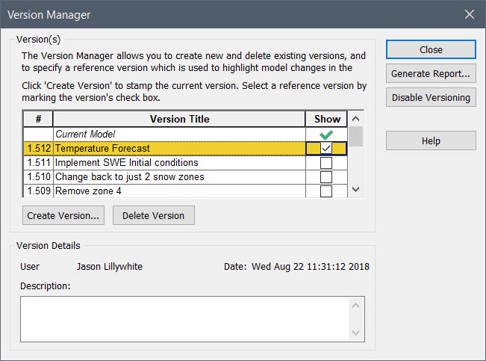Viewport: 486px width, 361px height.
Task: Click Disable Versioning button
Action: [x=431, y=98]
